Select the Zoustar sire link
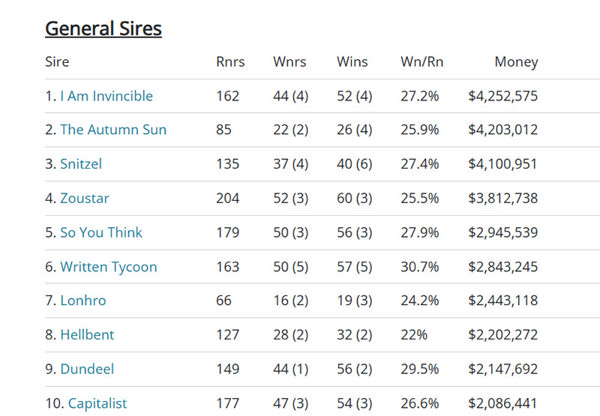 [x=85, y=198]
